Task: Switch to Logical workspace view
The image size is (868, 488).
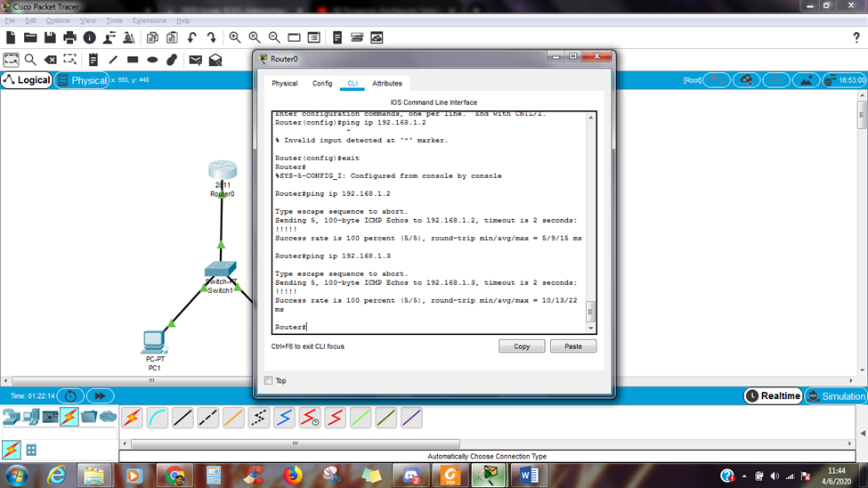Action: pyautogui.click(x=27, y=80)
